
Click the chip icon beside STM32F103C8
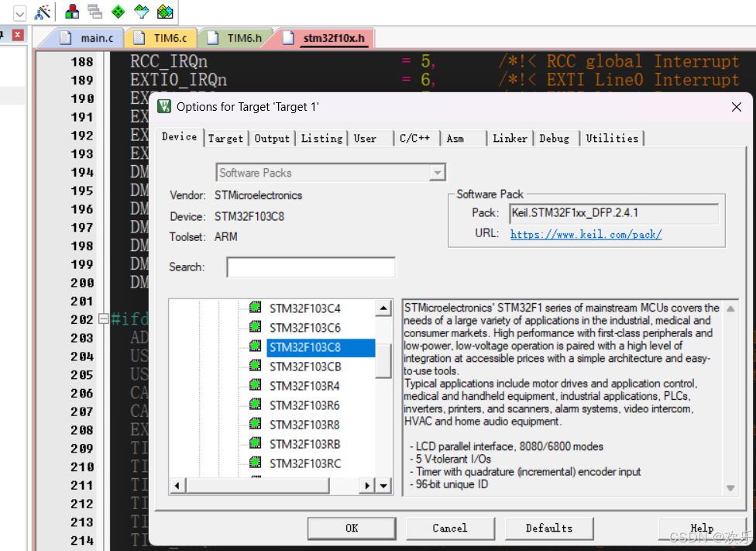255,346
